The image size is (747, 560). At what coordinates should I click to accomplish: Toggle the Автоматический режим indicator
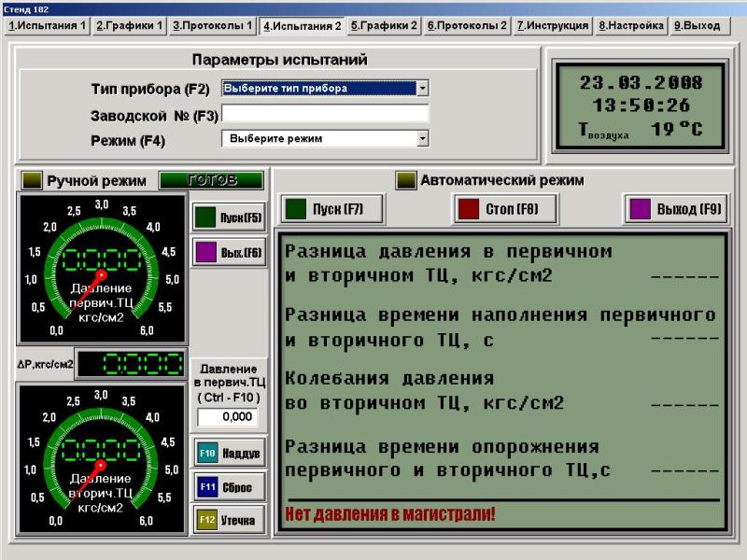pos(406,180)
